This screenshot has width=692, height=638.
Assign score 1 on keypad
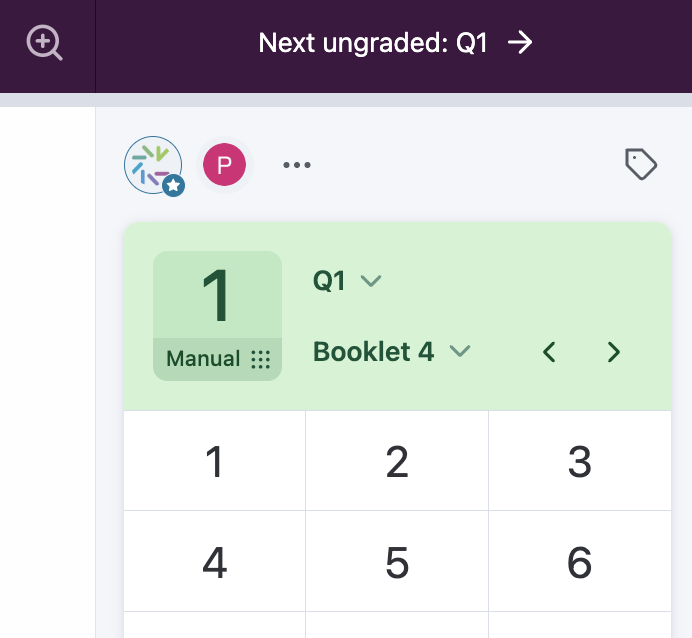tap(214, 463)
